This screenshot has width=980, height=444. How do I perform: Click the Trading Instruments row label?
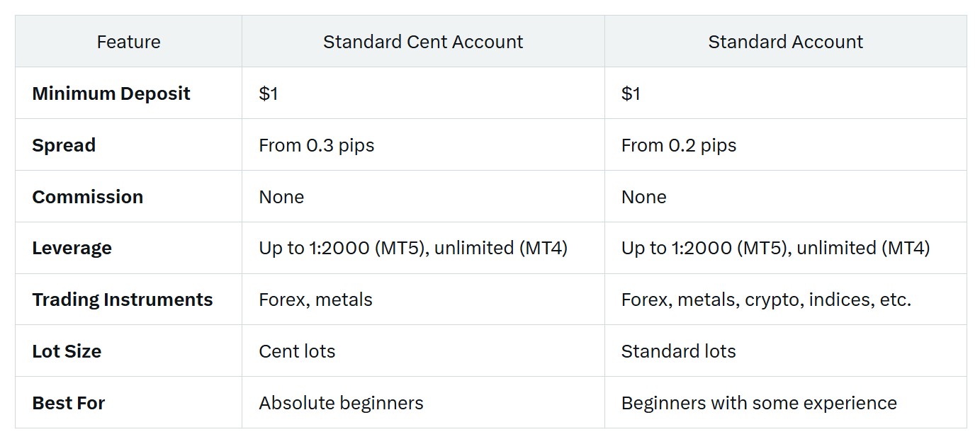tap(123, 300)
